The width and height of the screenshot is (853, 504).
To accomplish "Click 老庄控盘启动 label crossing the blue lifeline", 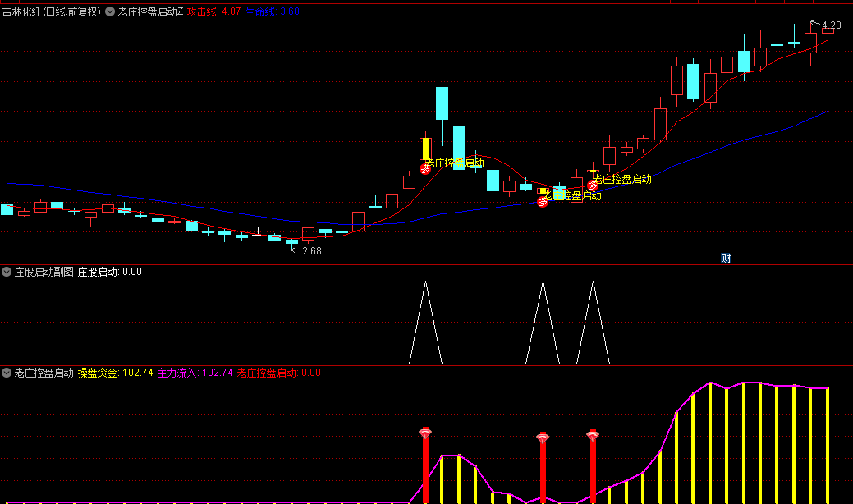I will (572, 195).
